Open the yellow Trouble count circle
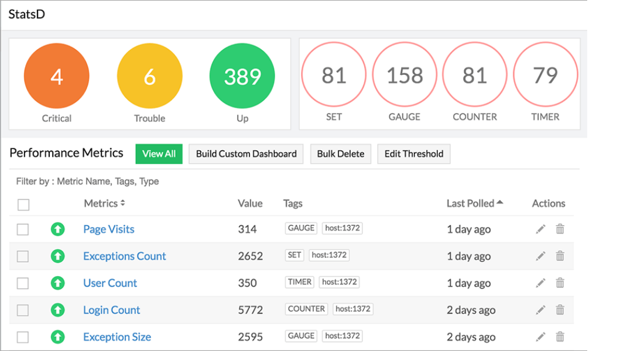 click(x=149, y=76)
